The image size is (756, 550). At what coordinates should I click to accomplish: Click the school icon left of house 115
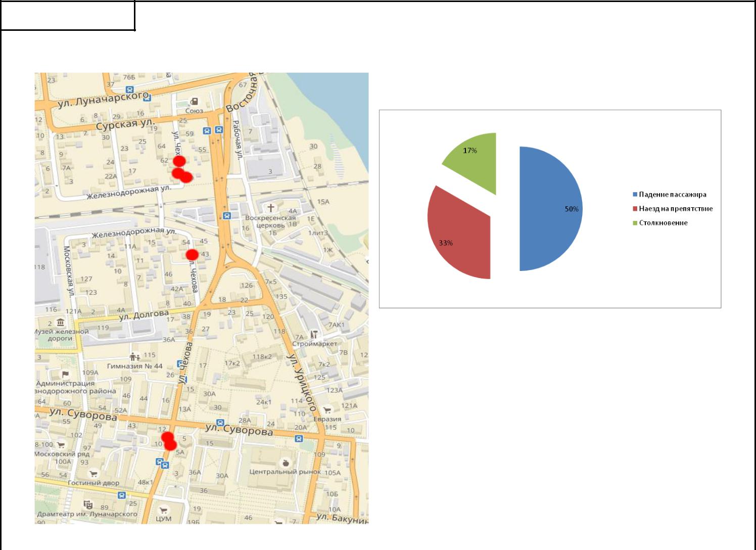[134, 356]
